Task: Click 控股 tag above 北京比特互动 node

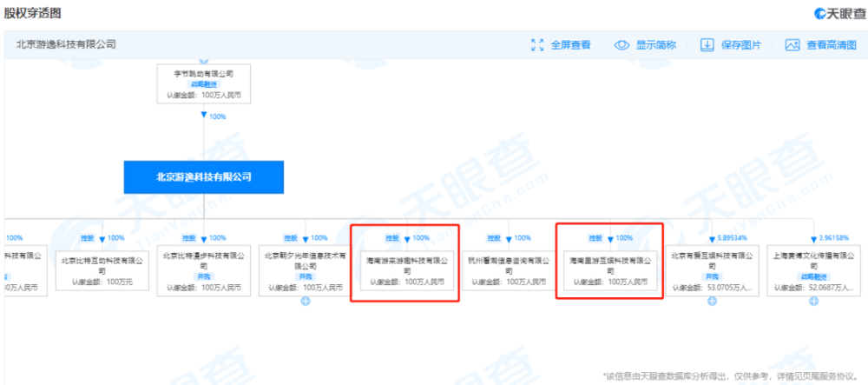Action: 88,237
